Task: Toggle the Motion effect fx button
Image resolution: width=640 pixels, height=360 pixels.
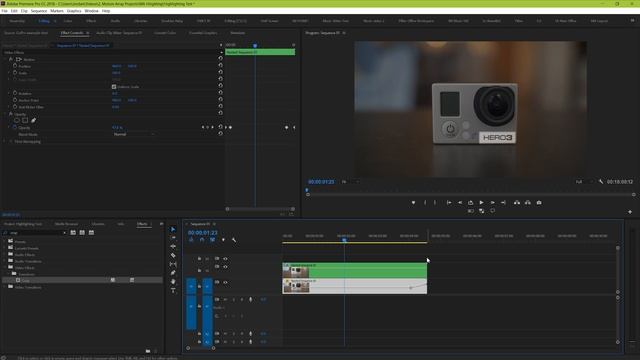Action: click(x=11, y=59)
